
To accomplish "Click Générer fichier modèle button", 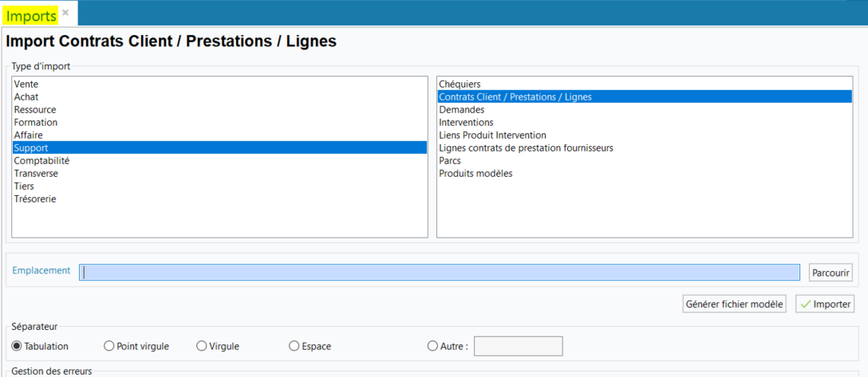I will 734,304.
